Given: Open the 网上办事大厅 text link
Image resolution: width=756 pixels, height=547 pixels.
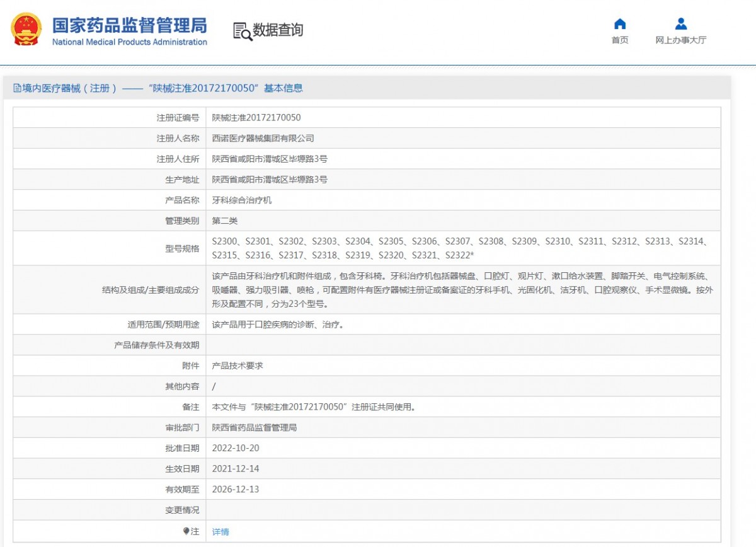Looking at the screenshot, I should pyautogui.click(x=680, y=40).
